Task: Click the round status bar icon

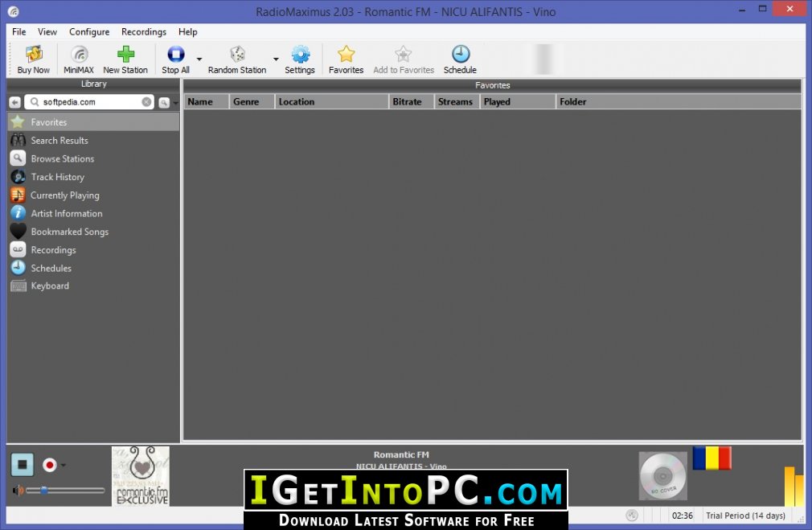Action: pos(632,515)
